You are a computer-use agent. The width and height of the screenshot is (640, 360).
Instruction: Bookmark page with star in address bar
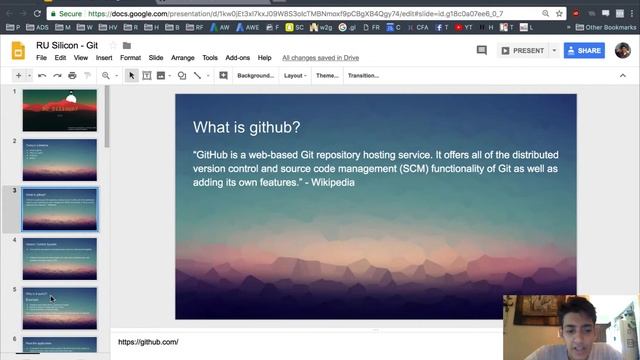[x=559, y=13]
